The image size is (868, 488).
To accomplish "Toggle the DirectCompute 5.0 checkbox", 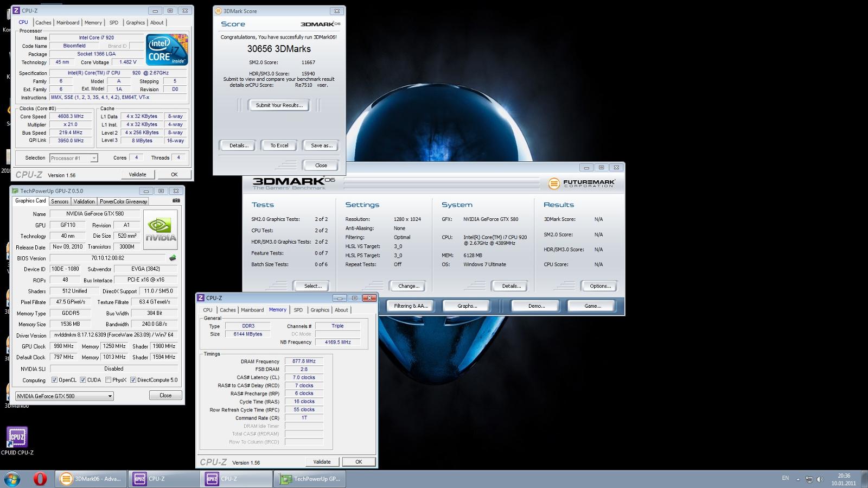I will [133, 380].
